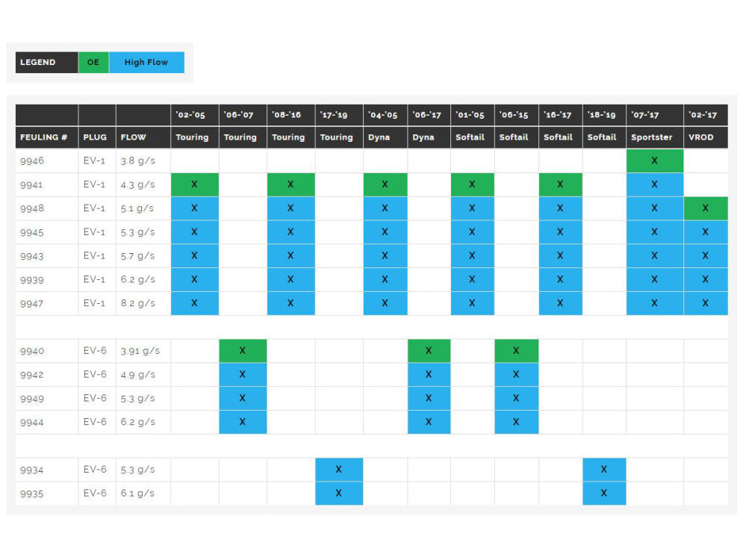Select blue X for 9935 under '18-'19 Softail

pyautogui.click(x=603, y=494)
